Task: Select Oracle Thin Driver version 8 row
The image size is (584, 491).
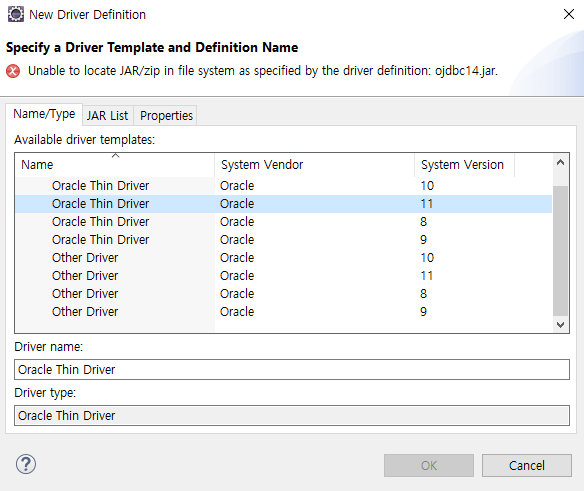Action: pos(283,222)
